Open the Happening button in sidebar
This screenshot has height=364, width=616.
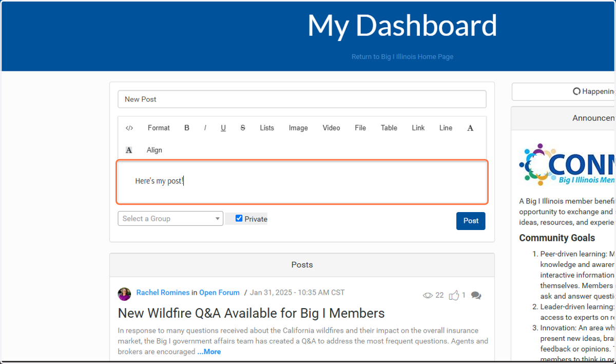(564, 91)
